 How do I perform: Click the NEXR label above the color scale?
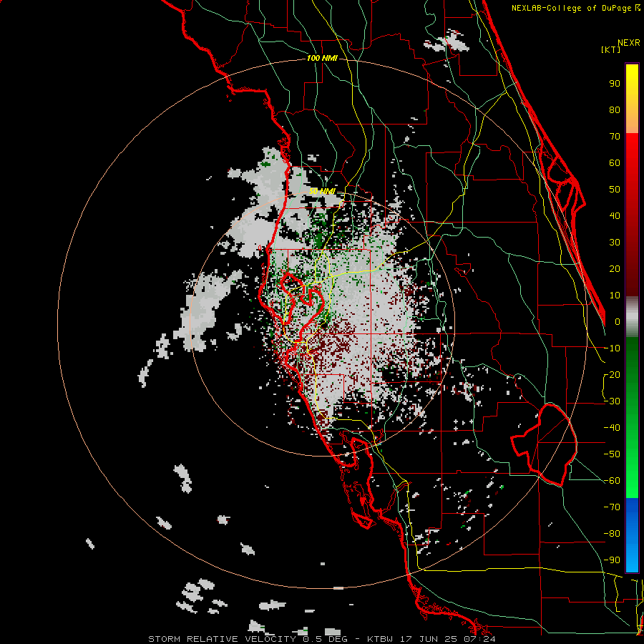628,43
